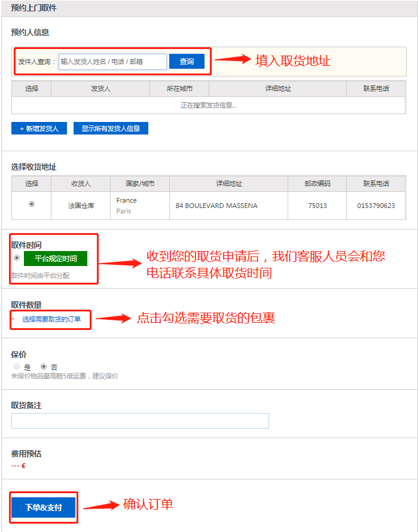Click the 法国仓库 recipient cell
The height and width of the screenshot is (532, 418).
81,206
